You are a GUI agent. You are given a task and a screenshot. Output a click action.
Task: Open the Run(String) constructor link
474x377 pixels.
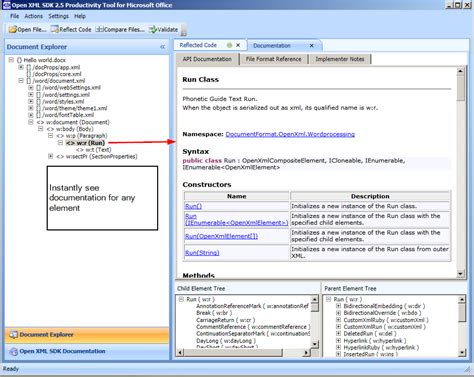(202, 253)
